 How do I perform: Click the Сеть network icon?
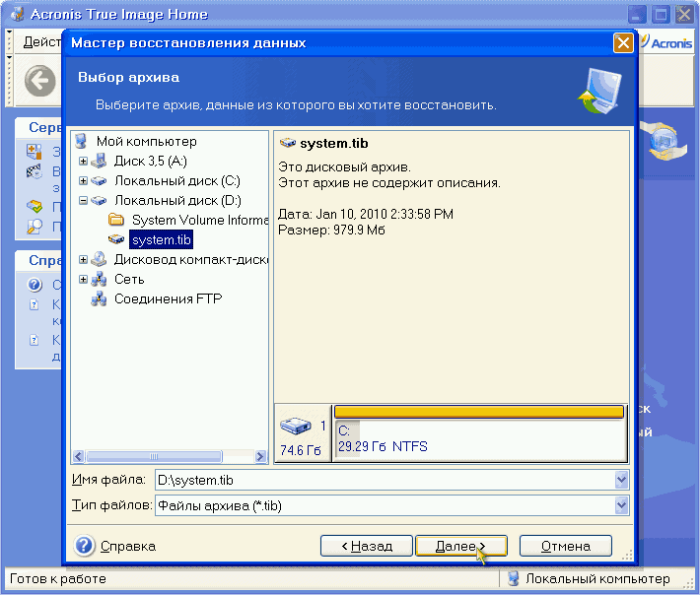[99, 279]
